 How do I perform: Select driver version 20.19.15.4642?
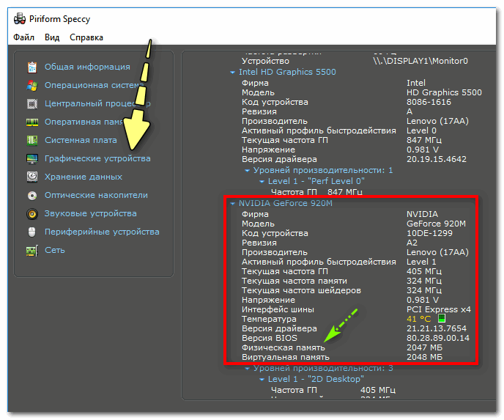point(437,159)
